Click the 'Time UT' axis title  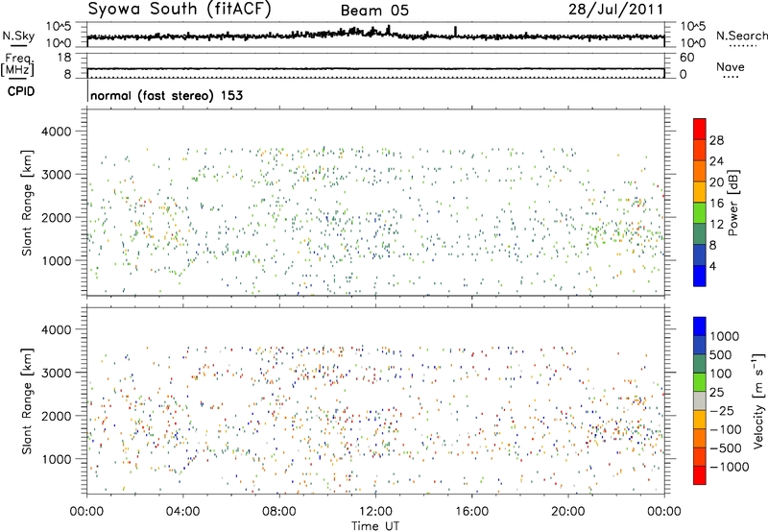pos(375,526)
